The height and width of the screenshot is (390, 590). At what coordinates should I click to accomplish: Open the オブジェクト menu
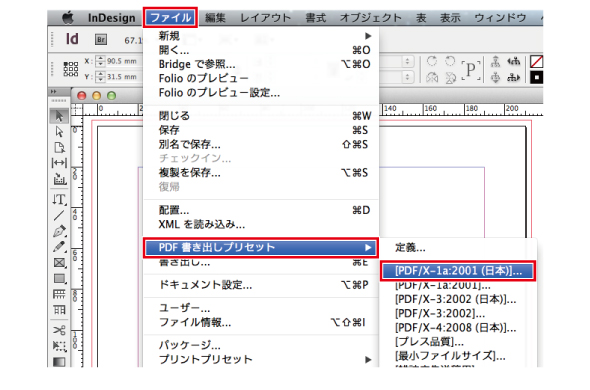coord(371,18)
